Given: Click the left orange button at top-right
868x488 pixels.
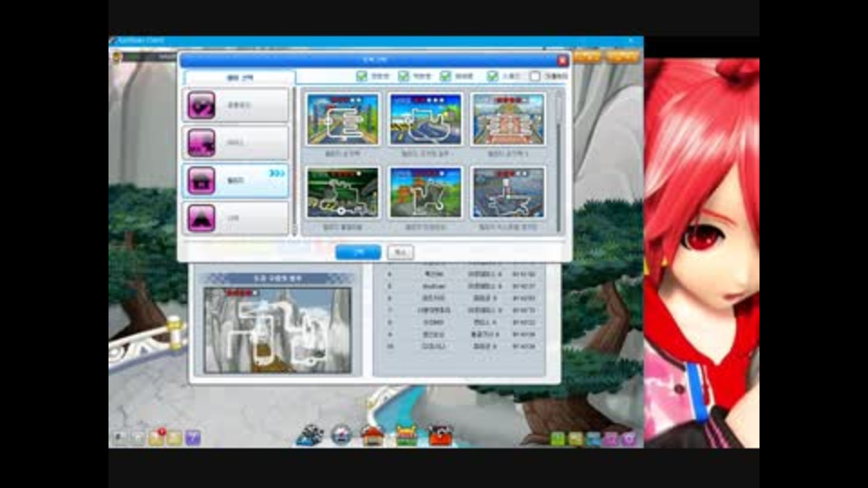Looking at the screenshot, I should [x=587, y=56].
